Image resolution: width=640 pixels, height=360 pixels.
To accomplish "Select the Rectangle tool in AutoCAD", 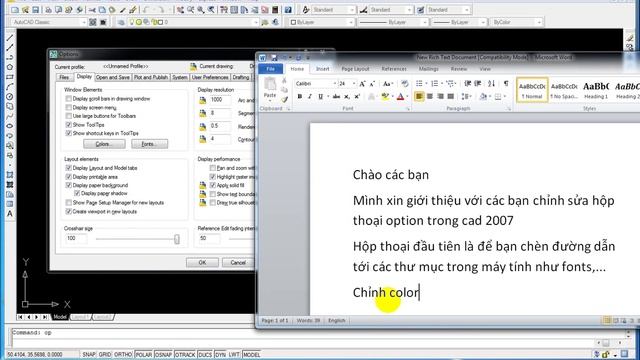I will pos(10,77).
